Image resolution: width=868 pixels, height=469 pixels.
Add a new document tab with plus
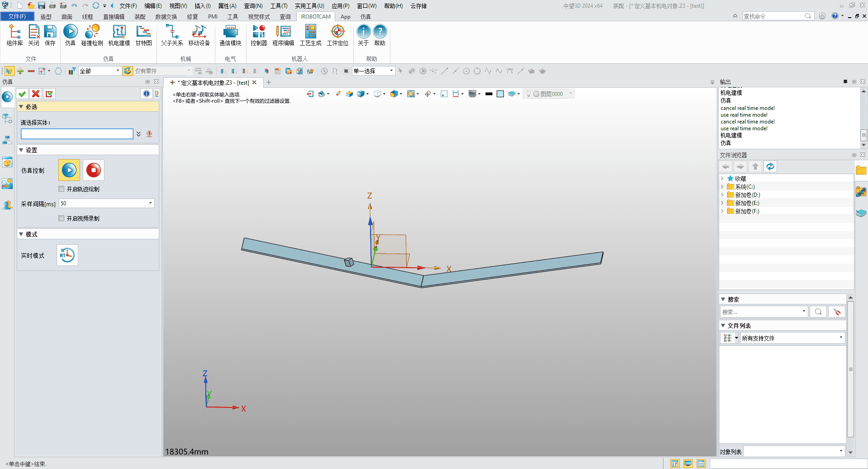269,82
